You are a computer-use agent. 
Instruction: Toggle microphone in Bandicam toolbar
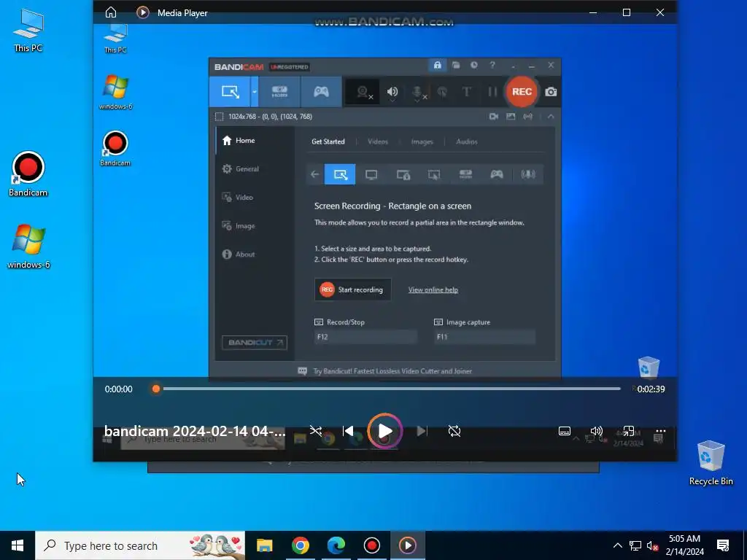coord(418,92)
